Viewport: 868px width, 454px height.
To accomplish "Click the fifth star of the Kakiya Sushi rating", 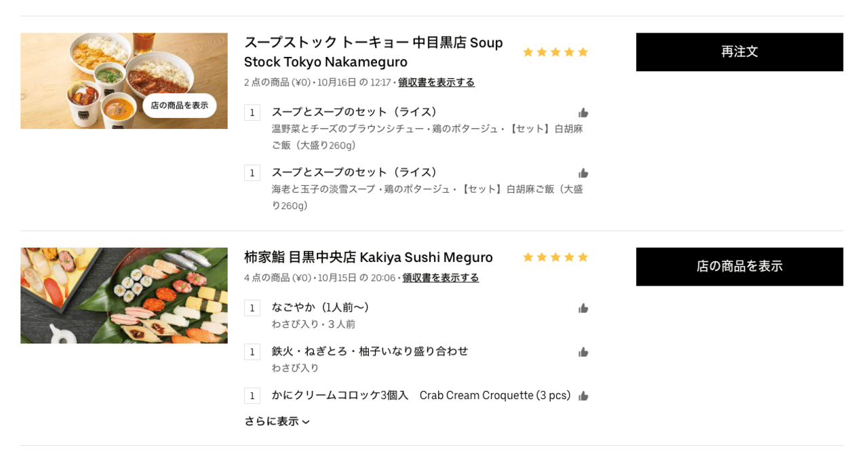I will click(584, 257).
